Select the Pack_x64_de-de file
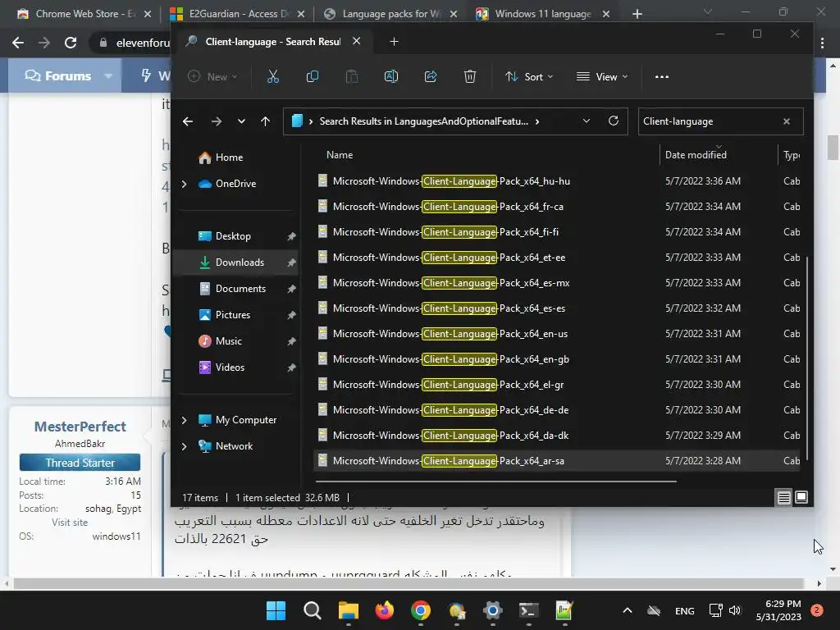Screen dimensions: 840x630 450,410
